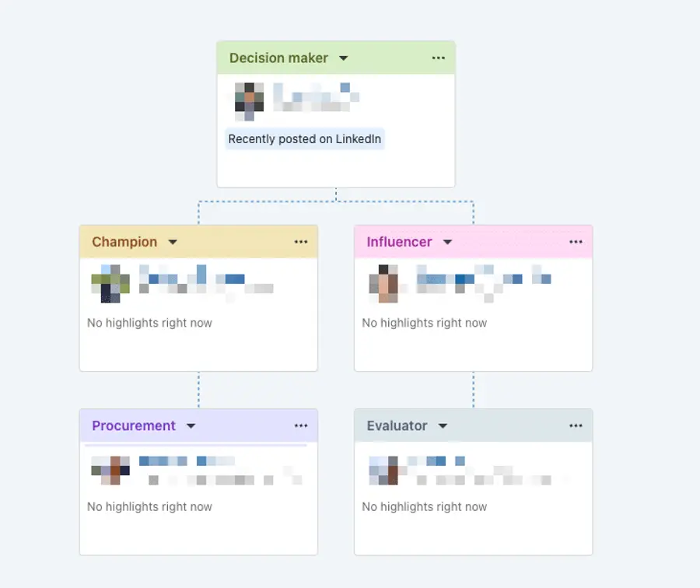This screenshot has height=588, width=700.
Task: Open the Decision maker contact's name link
Action: tap(311, 95)
